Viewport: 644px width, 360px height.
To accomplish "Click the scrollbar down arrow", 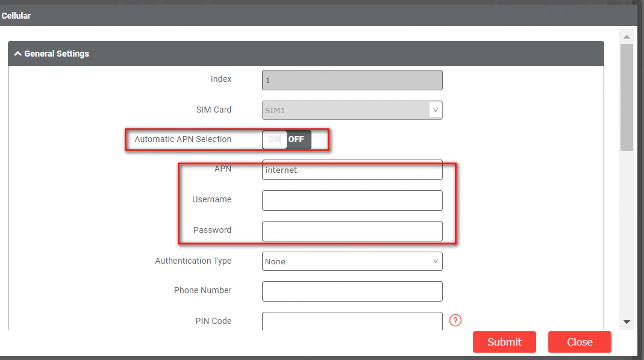I will (627, 322).
